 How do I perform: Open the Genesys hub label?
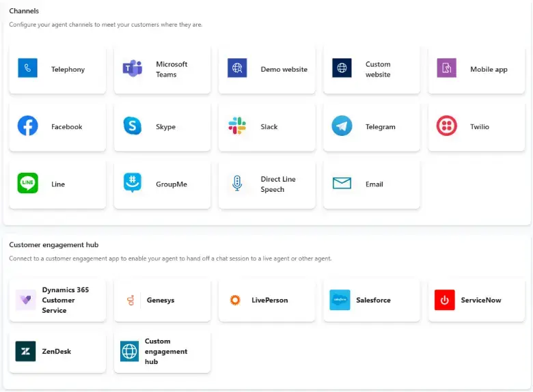tap(161, 300)
